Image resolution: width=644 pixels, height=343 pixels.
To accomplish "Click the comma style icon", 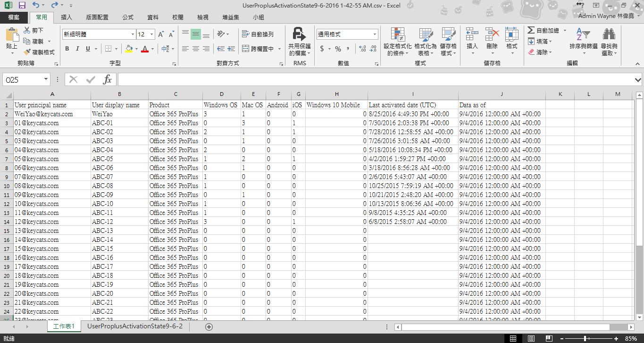I will click(348, 49).
